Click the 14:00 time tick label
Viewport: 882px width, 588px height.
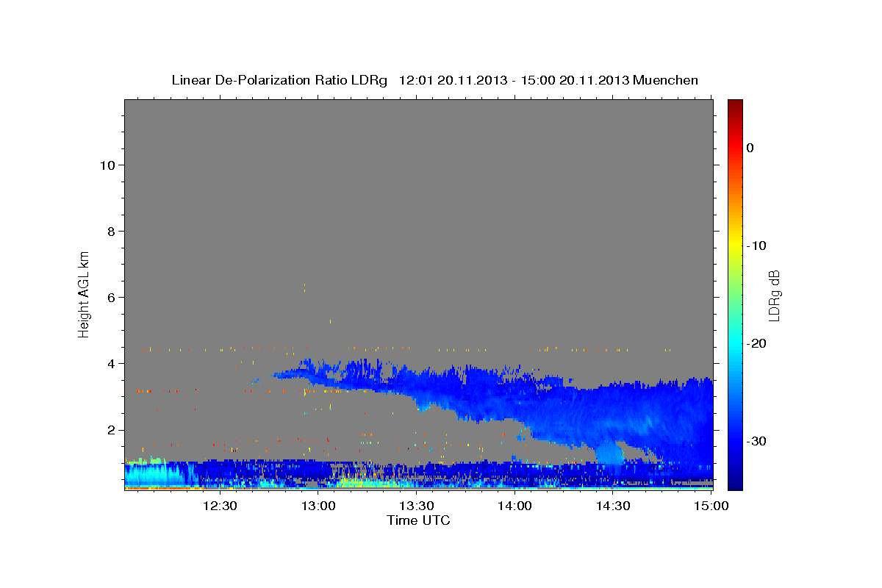point(515,506)
